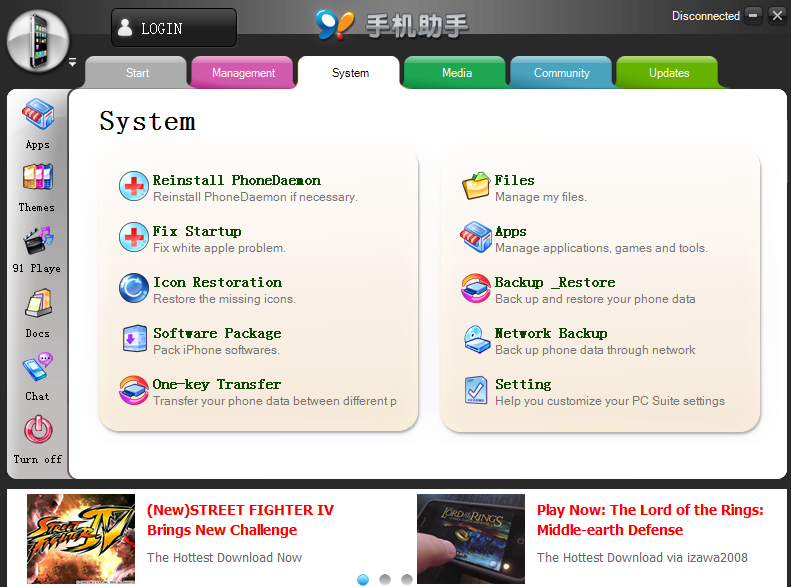Click the iPhone device icon at top left
Image resolution: width=791 pixels, height=587 pixels.
click(38, 41)
